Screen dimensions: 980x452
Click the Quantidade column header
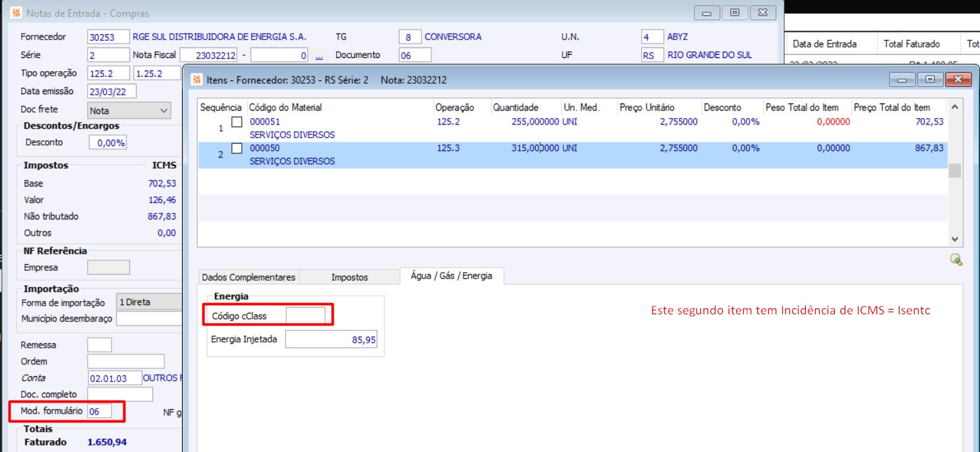tap(516, 107)
